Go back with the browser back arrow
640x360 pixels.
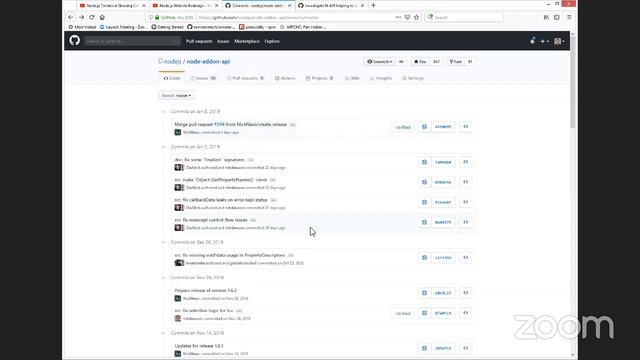pos(71,17)
